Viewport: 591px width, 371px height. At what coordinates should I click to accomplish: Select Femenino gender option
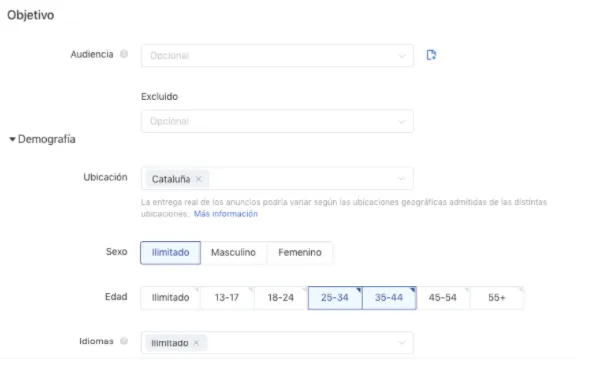coord(300,253)
